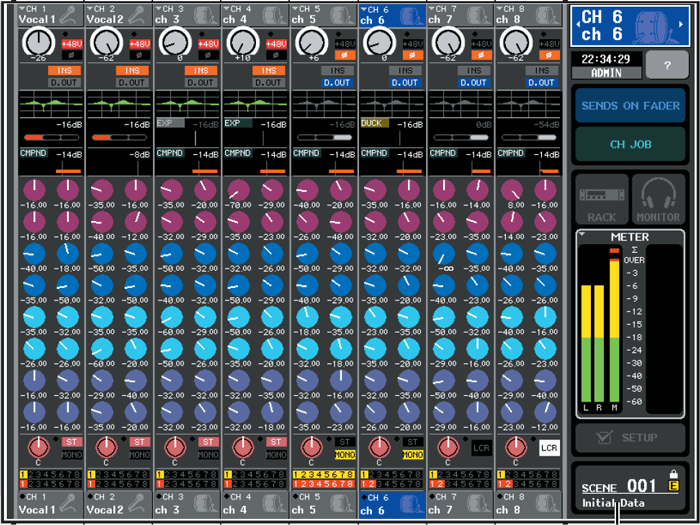This screenshot has height=525, width=700.
Task: Open the gray EQ graph for CH 7
Action: pyautogui.click(x=460, y=104)
